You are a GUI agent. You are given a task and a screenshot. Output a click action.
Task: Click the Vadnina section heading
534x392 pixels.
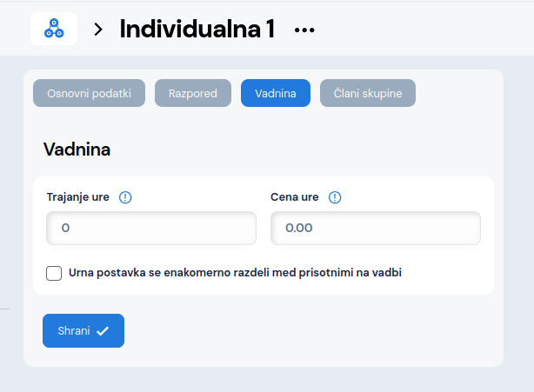click(77, 149)
